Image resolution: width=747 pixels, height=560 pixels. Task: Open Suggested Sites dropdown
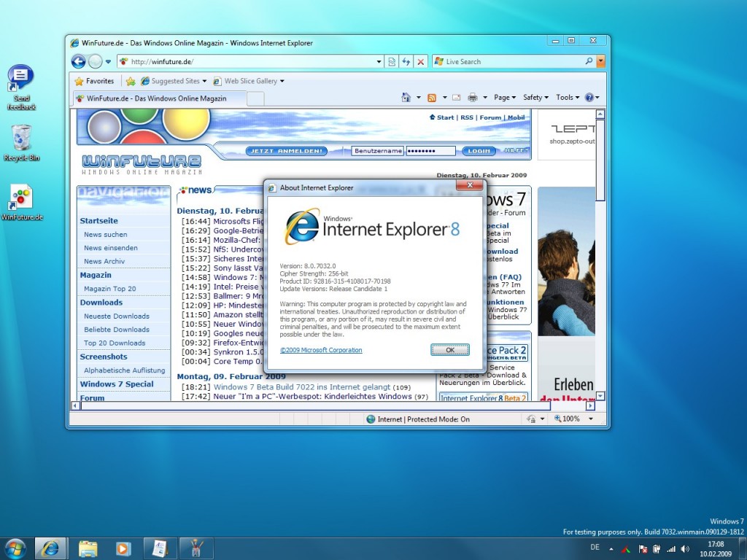174,81
